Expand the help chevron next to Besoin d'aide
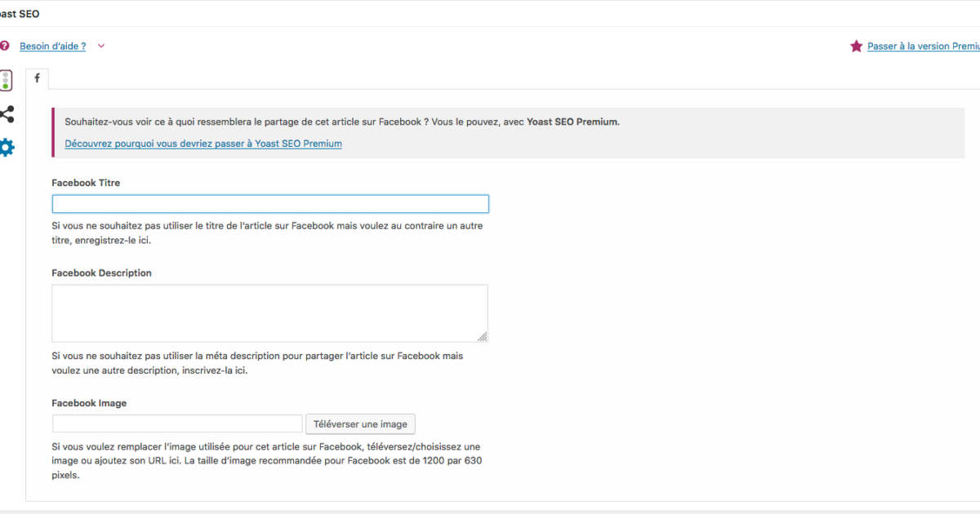Screen dimensions: 980x514 pyautogui.click(x=101, y=47)
